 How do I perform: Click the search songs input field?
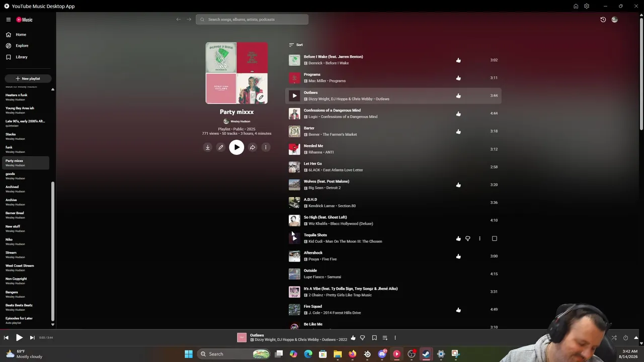click(252, 20)
